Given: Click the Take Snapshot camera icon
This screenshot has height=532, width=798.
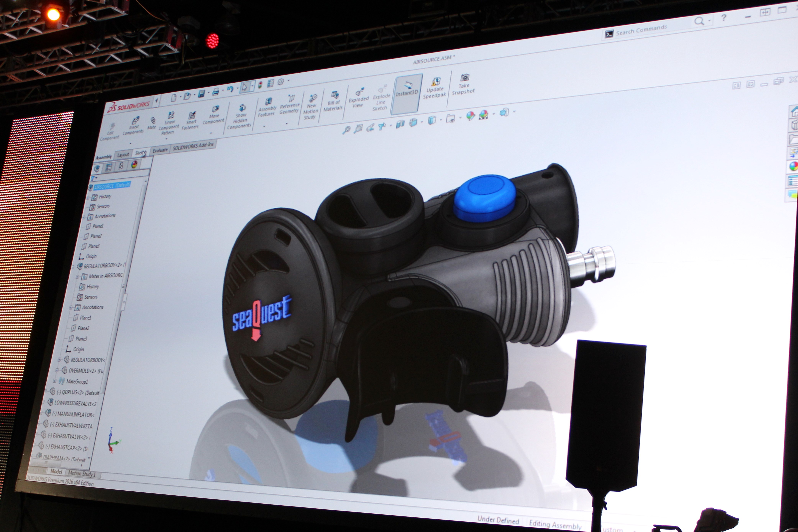Looking at the screenshot, I should 464,78.
